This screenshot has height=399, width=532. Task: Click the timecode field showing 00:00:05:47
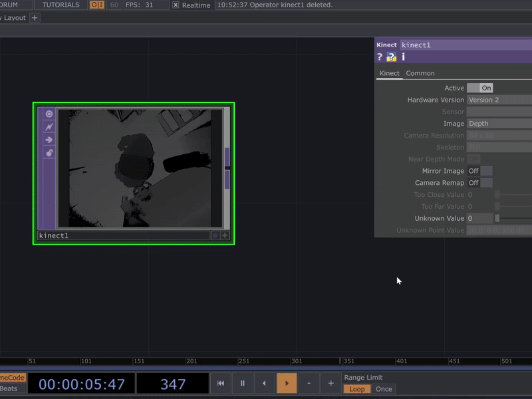pos(81,383)
